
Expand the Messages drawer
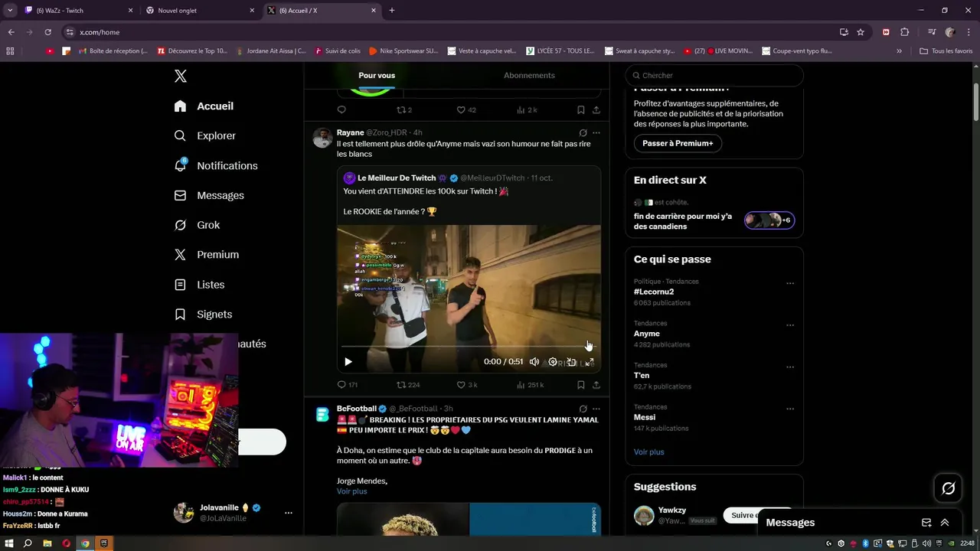945,523
